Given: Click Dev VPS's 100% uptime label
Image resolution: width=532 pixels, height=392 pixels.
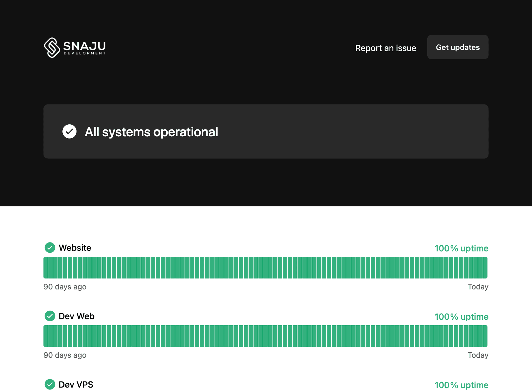Looking at the screenshot, I should coord(461,385).
